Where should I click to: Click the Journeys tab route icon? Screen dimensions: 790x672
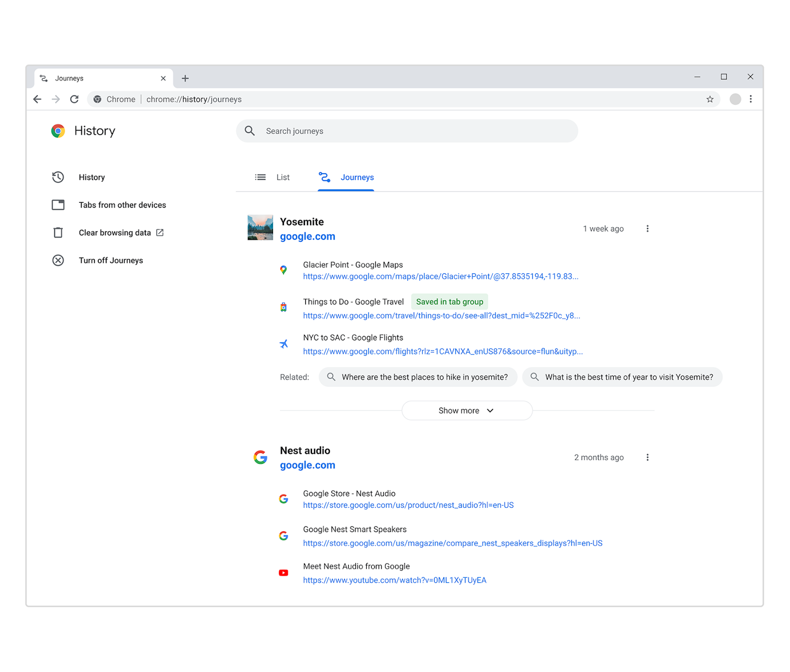pos(324,177)
